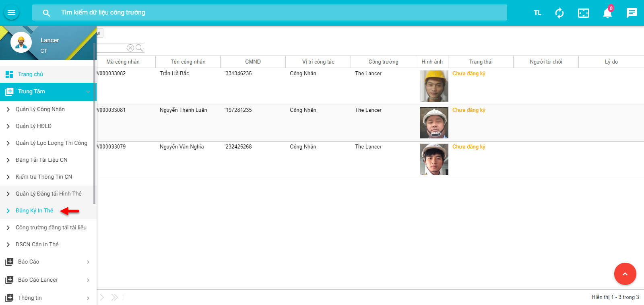Sort by Tên công nhân column header
Image resolution: width=644 pixels, height=305 pixels.
(188, 62)
